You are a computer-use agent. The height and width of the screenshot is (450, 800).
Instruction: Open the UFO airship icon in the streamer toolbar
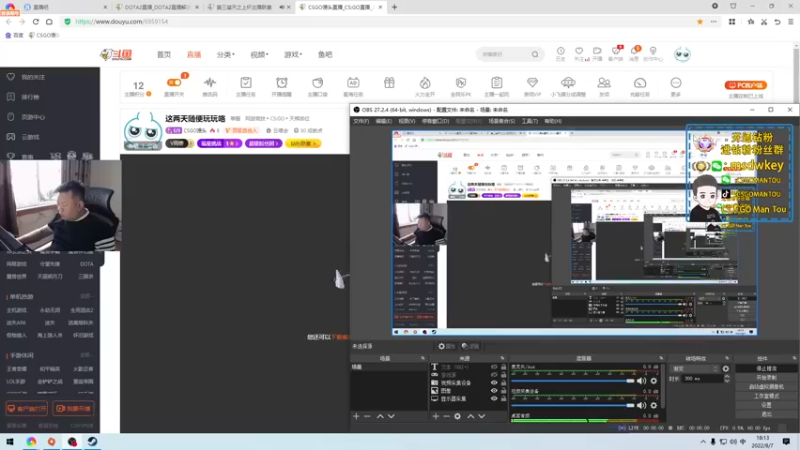coord(568,83)
